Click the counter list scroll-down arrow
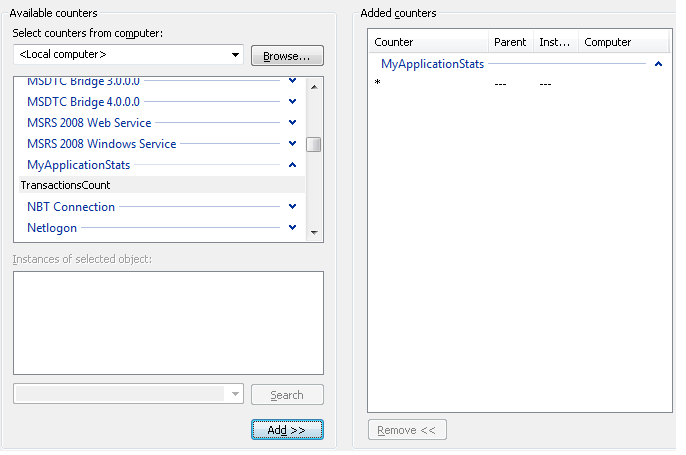Screen dimensions: 686x455 click(x=314, y=233)
